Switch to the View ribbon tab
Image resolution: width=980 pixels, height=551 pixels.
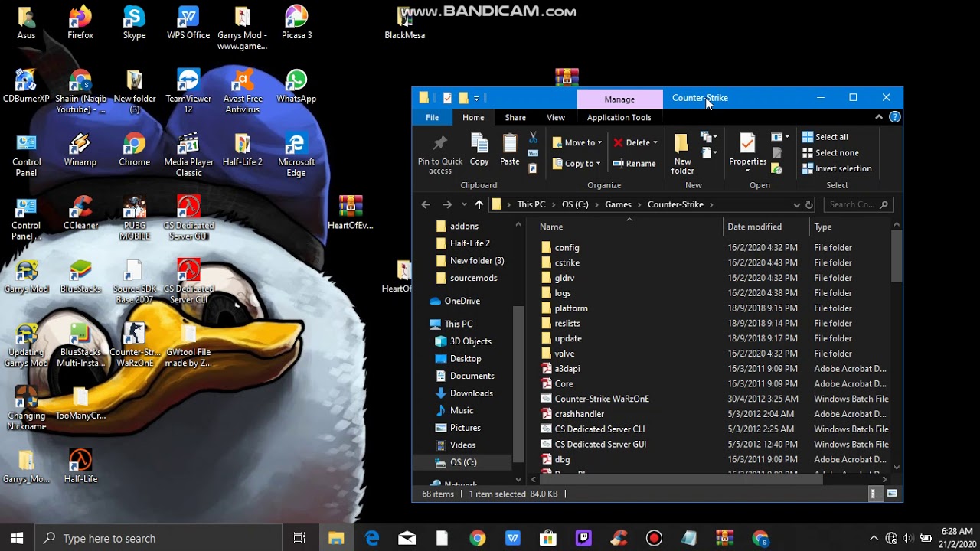[x=556, y=117]
